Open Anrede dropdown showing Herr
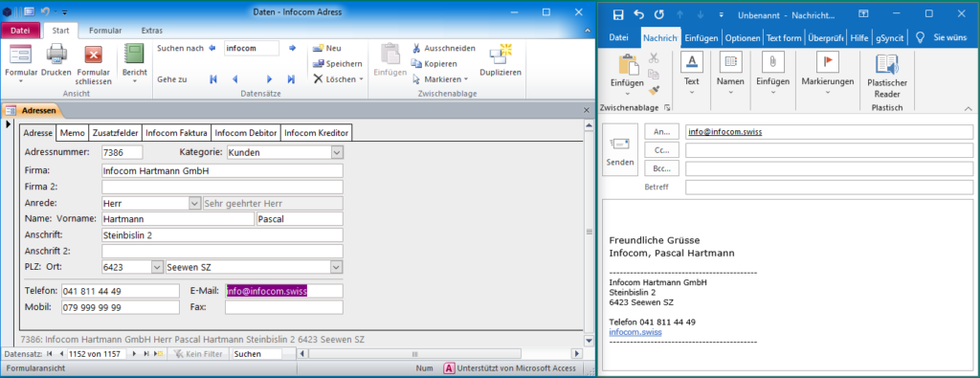 193,203
